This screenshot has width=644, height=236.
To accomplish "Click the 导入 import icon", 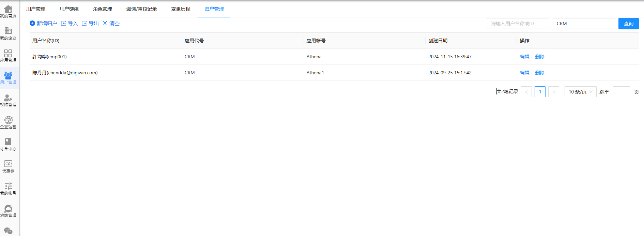I will pos(63,23).
